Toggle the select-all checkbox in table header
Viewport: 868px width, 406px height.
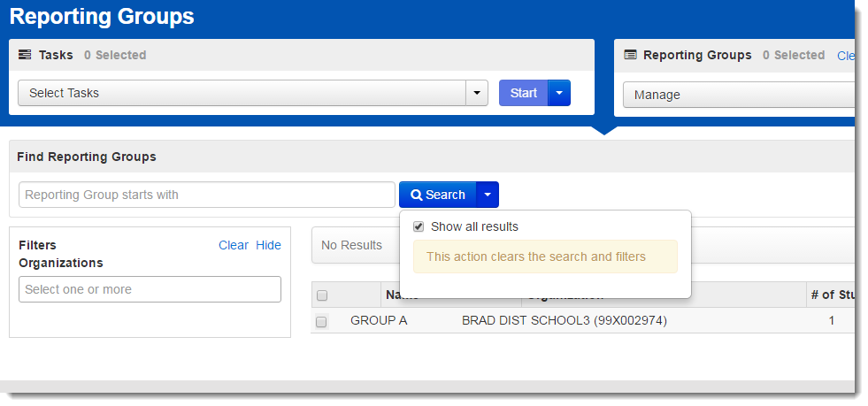(x=322, y=295)
